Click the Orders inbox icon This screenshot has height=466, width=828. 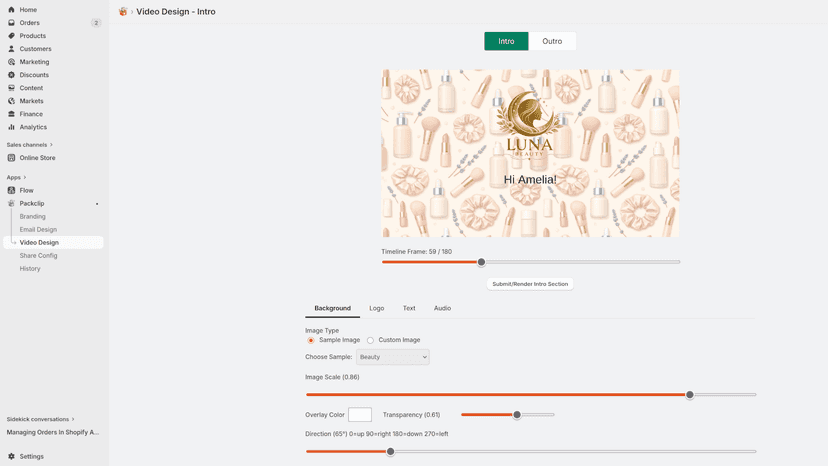click(11, 23)
